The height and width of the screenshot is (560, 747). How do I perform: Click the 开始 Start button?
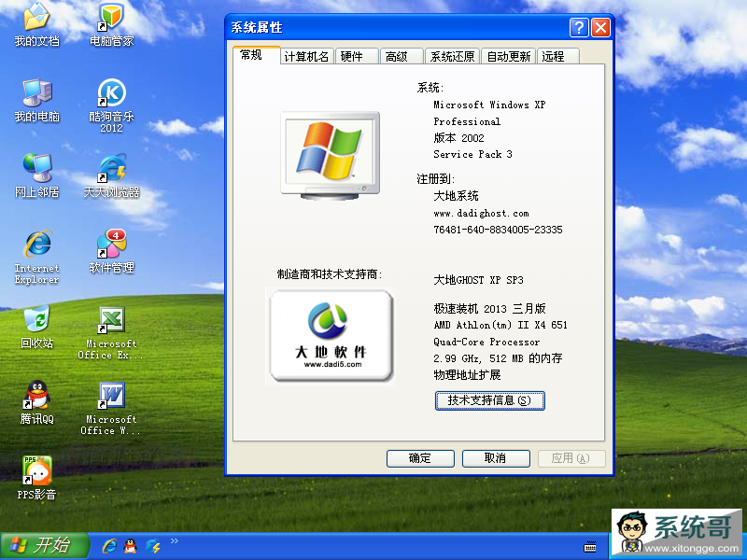pyautogui.click(x=45, y=545)
